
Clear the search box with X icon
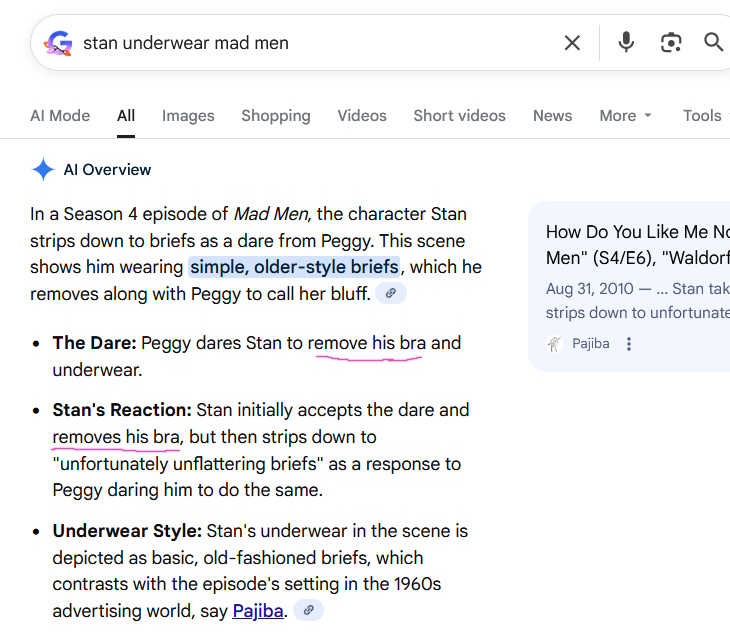pos(572,42)
